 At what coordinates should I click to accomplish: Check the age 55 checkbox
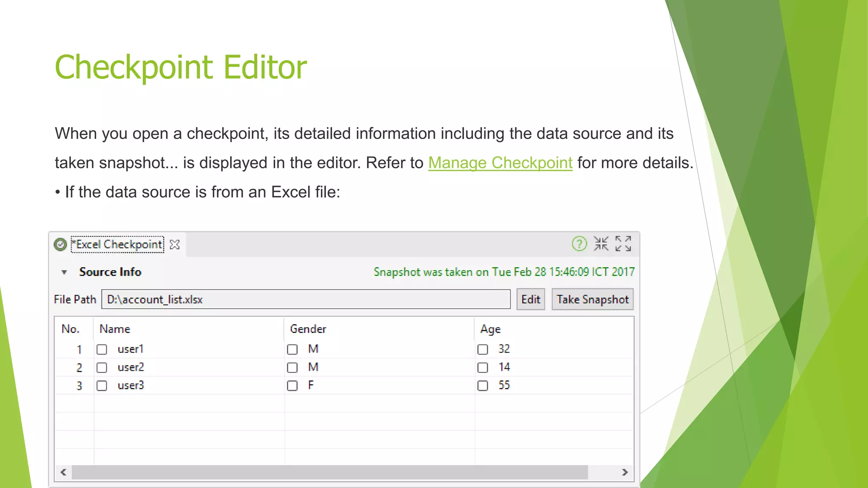click(482, 386)
